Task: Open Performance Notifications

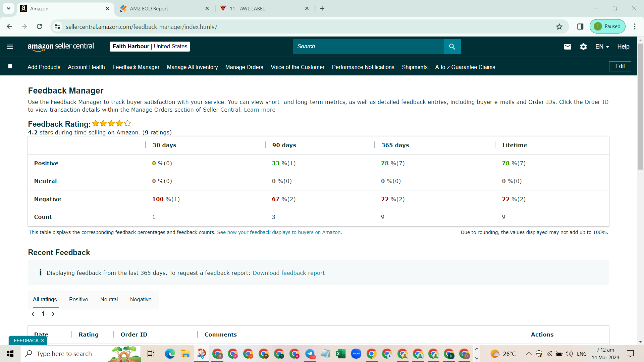Action: (363, 67)
